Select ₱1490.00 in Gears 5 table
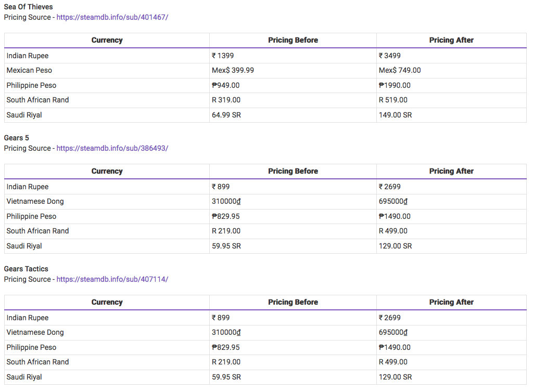The image size is (533, 392). click(x=395, y=216)
